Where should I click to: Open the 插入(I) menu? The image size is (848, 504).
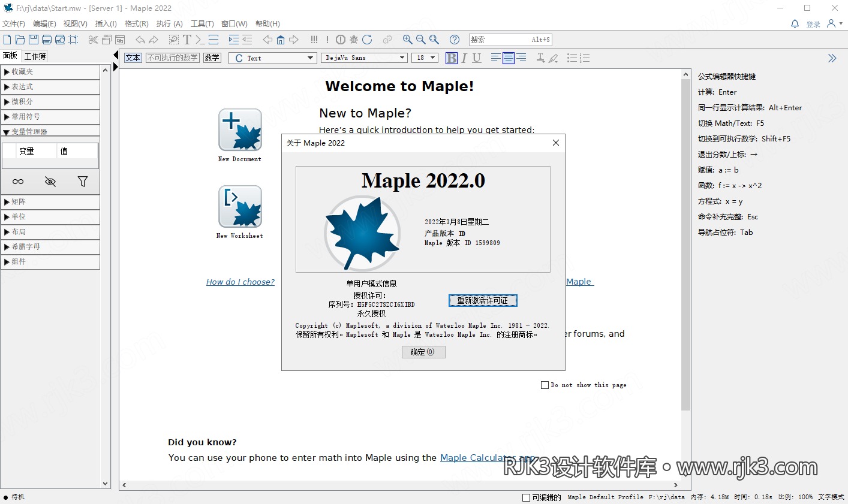[x=106, y=24]
